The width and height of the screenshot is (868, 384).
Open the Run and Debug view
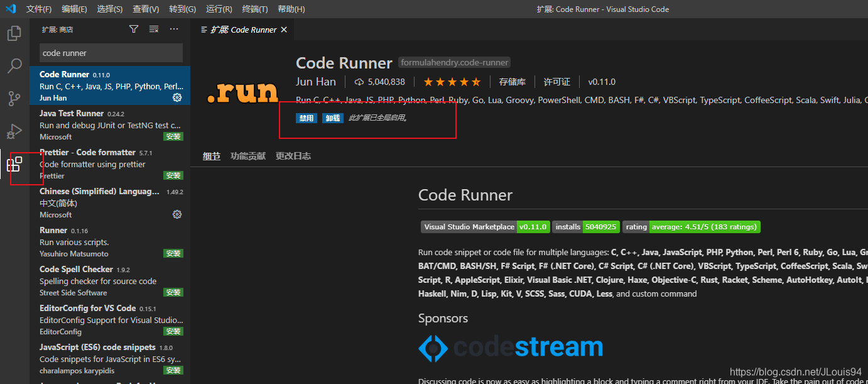pos(14,131)
